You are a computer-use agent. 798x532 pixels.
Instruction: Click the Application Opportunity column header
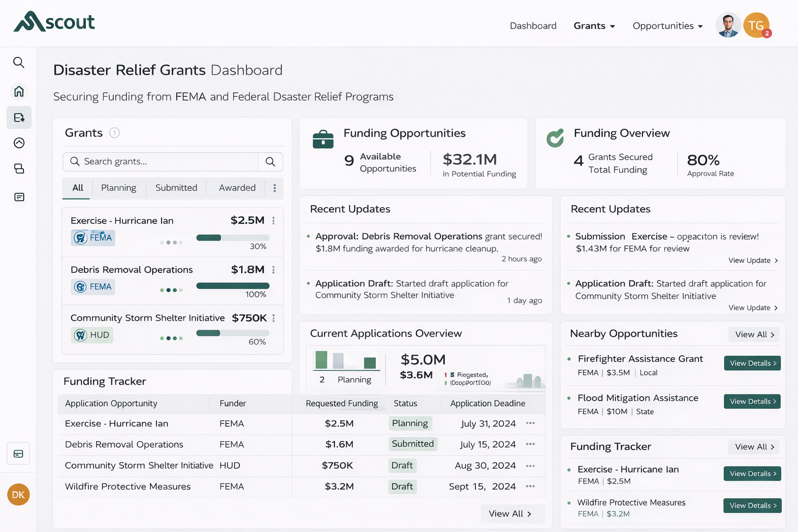111,404
